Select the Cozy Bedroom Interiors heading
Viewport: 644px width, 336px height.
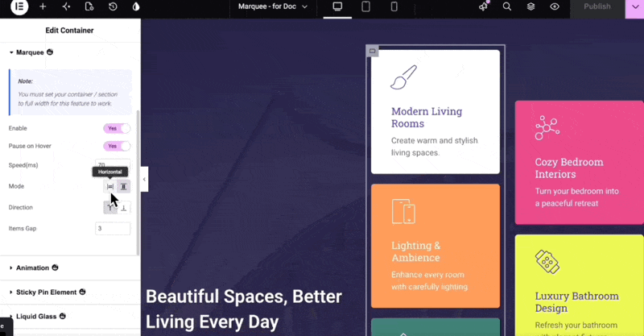(x=569, y=168)
